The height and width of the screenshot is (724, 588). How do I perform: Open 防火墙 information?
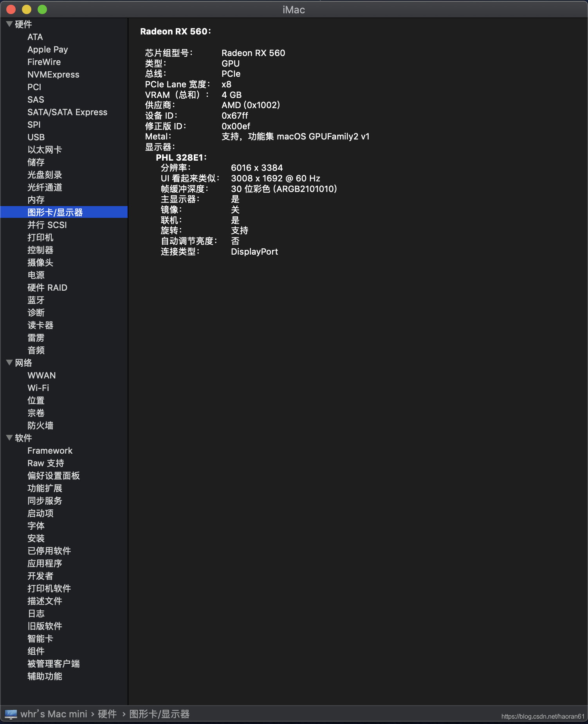(40, 425)
